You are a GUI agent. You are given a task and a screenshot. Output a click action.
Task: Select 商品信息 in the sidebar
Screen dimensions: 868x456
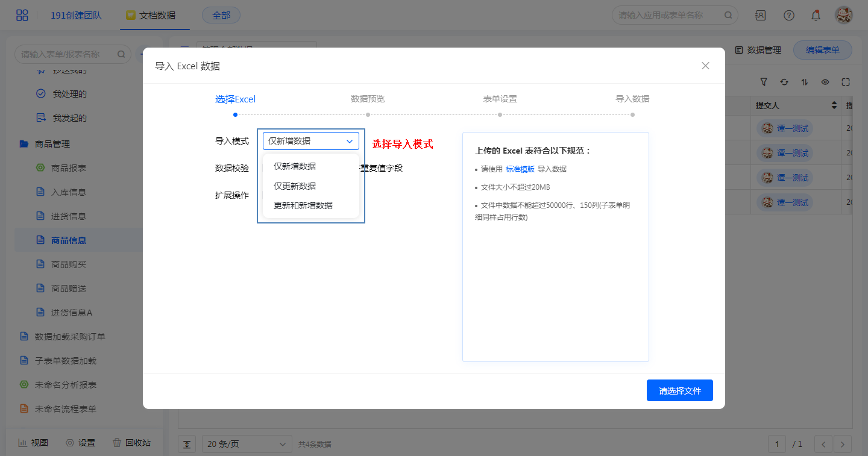[69, 240]
